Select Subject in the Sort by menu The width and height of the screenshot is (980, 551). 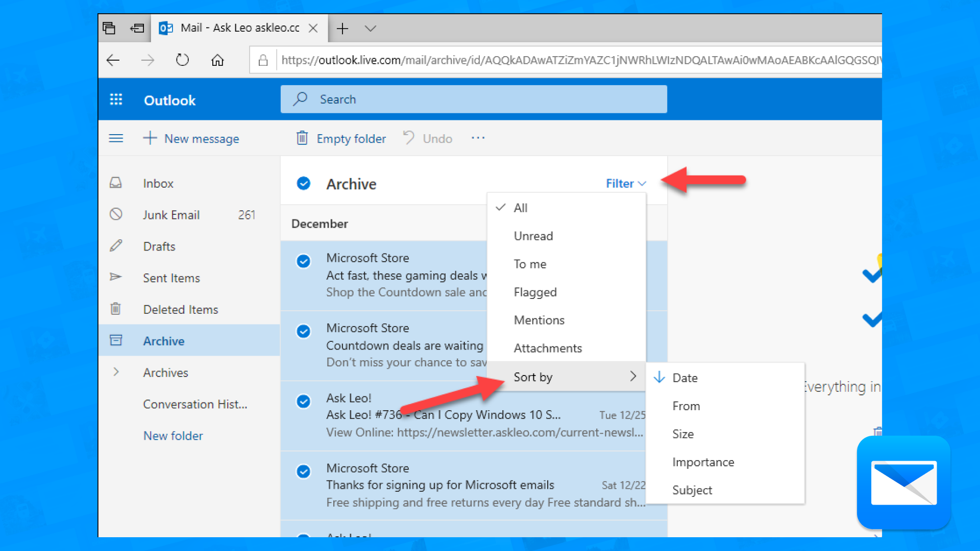pos(692,490)
